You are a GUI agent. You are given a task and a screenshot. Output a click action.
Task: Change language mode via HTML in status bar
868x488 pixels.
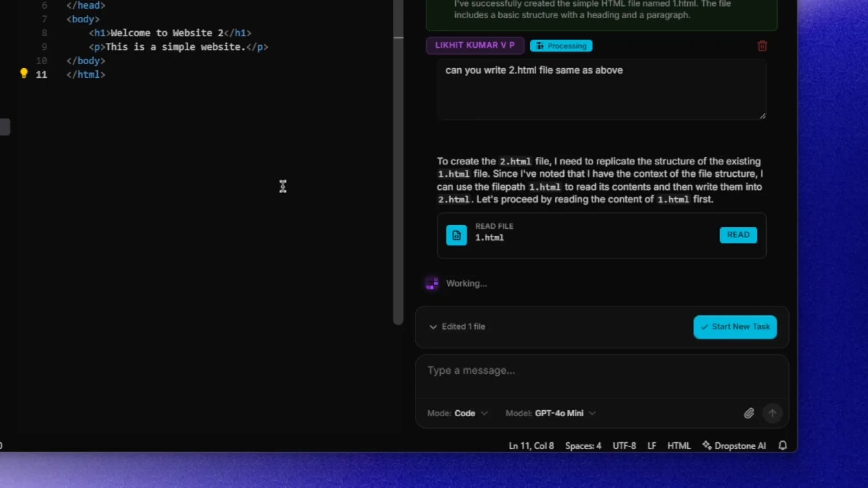(x=679, y=446)
